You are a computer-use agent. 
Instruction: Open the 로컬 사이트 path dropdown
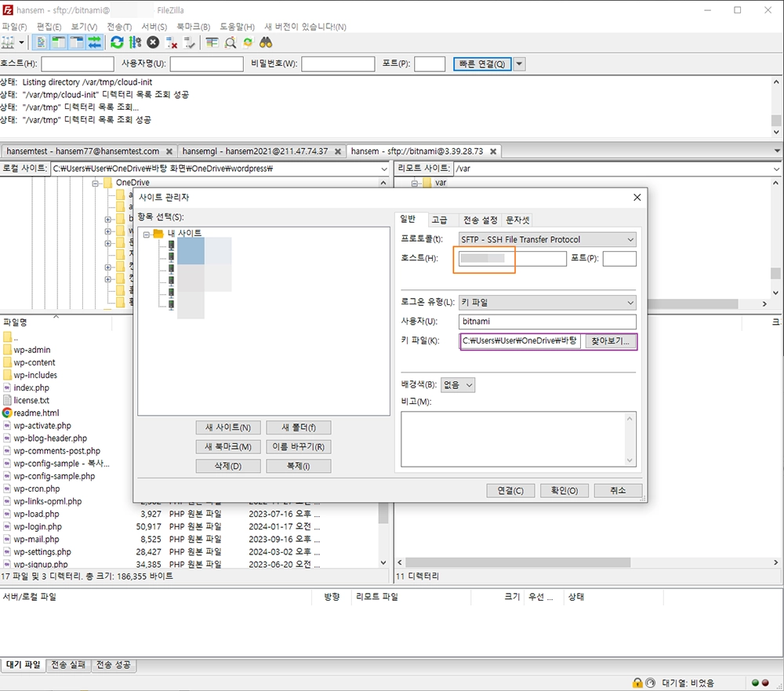(383, 169)
